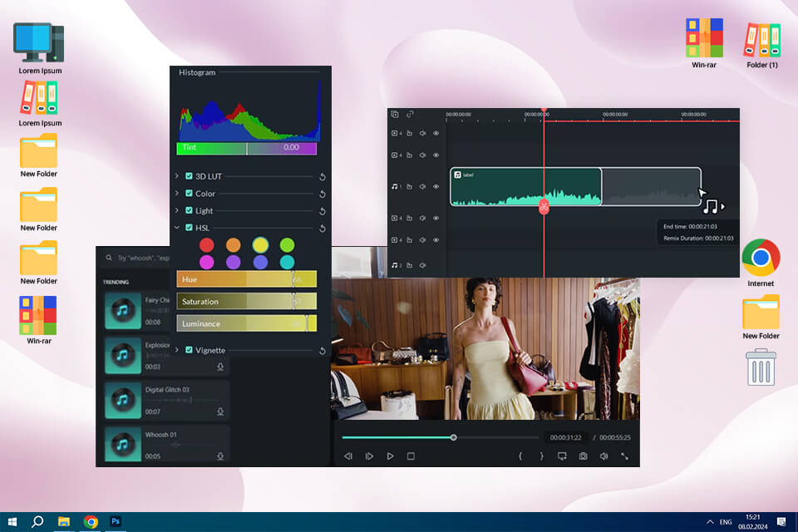
Task: Expand the Color section
Action: (x=176, y=194)
